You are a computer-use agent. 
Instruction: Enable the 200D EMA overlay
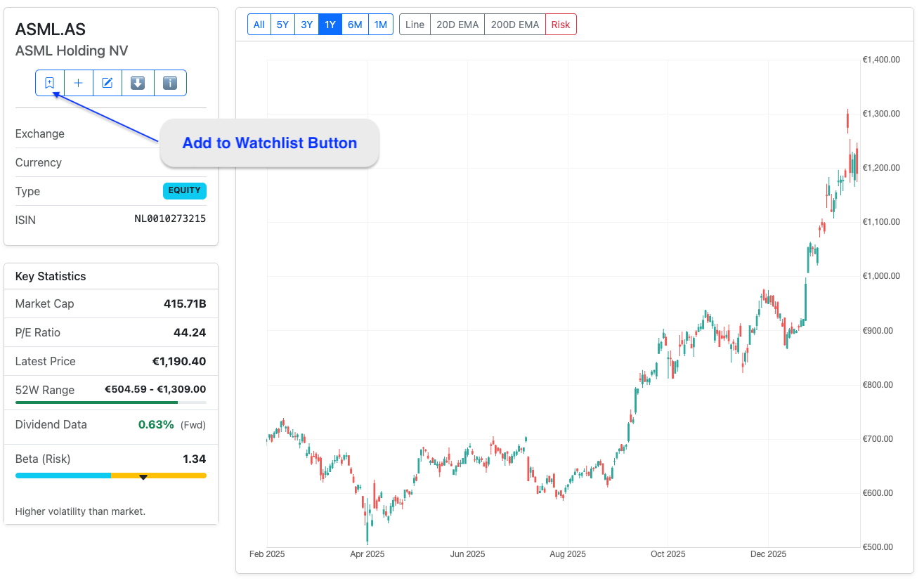point(515,25)
